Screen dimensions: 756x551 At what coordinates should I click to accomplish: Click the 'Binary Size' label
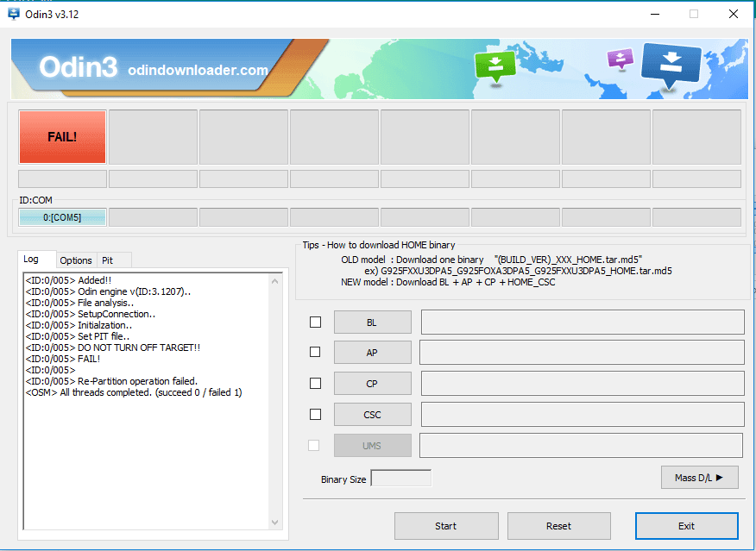click(343, 479)
